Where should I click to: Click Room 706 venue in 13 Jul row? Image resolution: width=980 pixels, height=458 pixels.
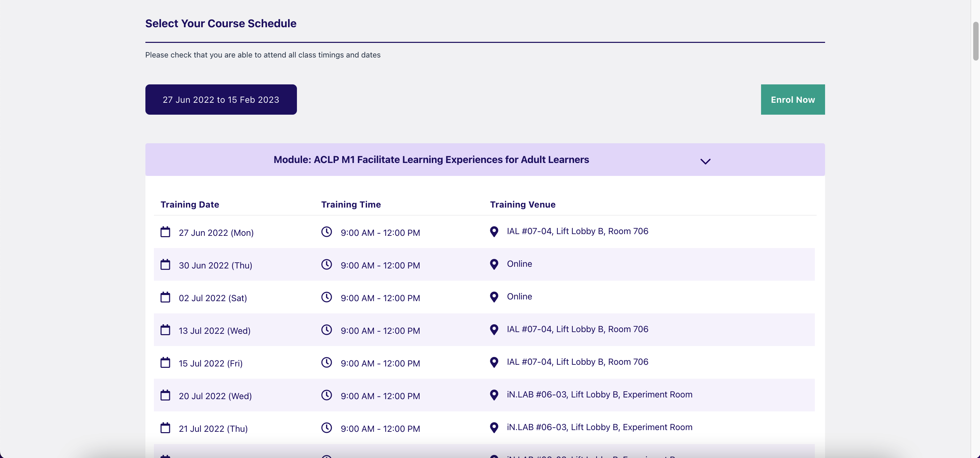tap(577, 329)
